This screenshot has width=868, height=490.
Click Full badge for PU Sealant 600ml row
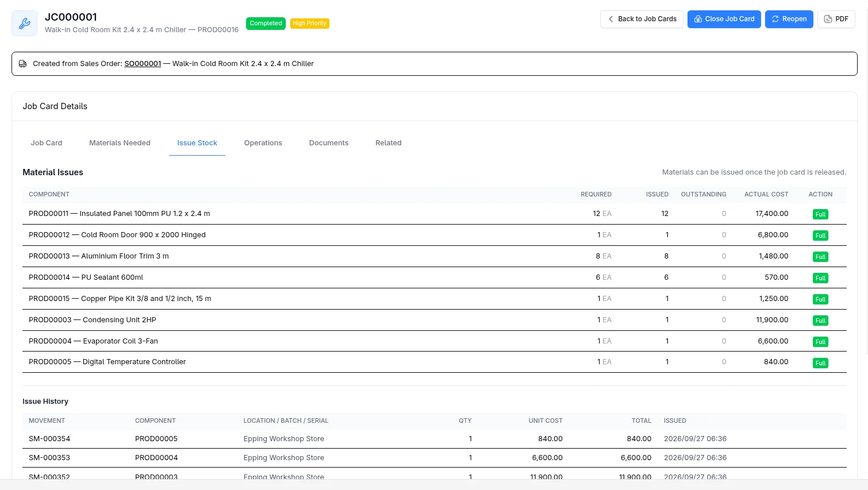click(x=820, y=278)
